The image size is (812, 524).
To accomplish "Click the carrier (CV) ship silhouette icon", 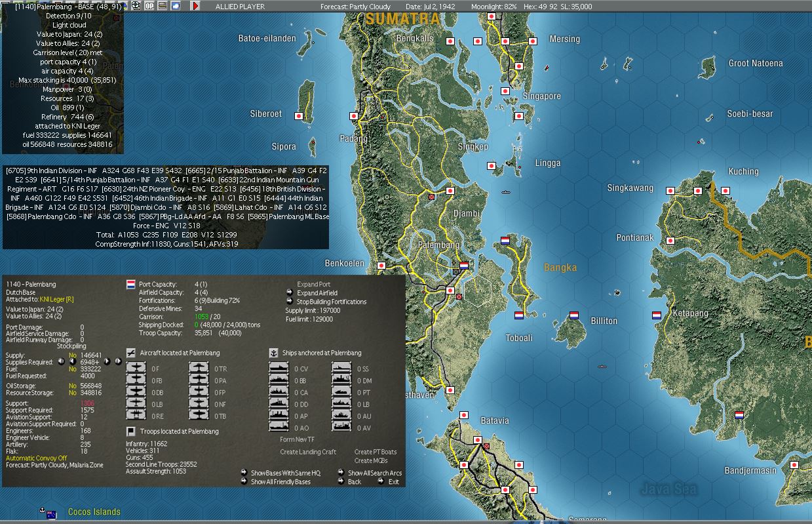I will pos(279,369).
